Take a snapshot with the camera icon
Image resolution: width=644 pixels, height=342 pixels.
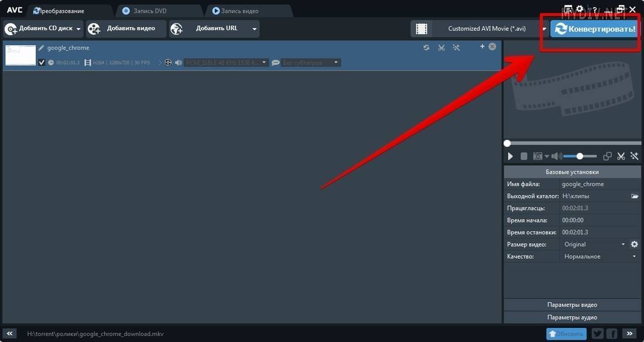(x=537, y=156)
